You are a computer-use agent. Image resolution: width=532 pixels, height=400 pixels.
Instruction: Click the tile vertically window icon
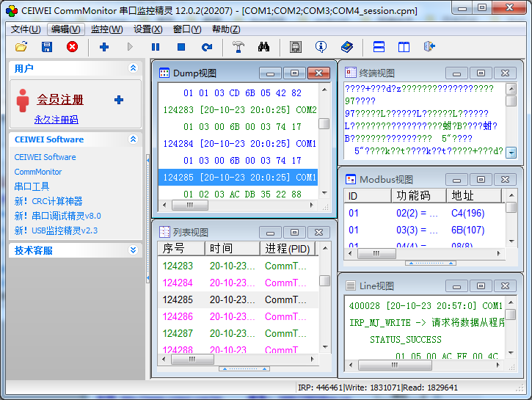click(404, 47)
